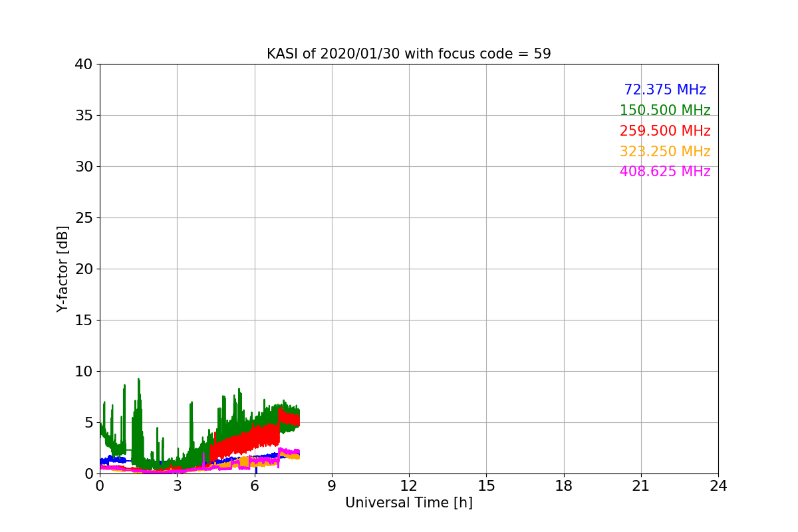Click x-axis tick label 18
The height and width of the screenshot is (532, 798).
click(564, 486)
